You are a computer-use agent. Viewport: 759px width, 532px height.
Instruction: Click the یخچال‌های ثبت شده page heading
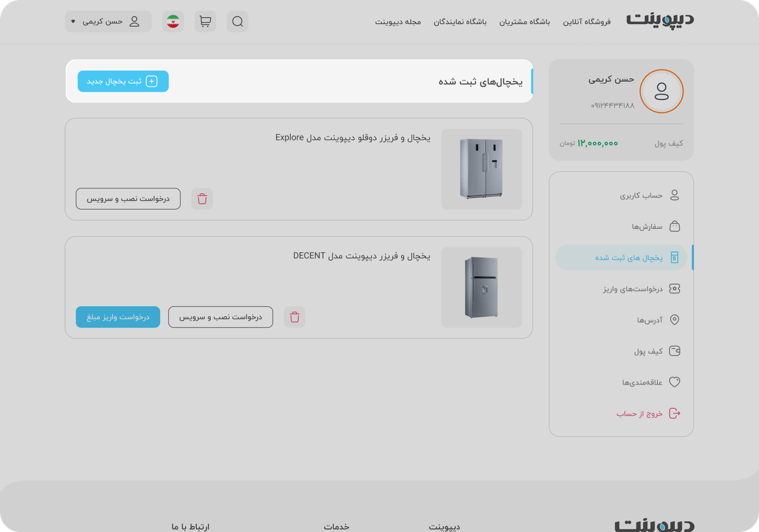tap(481, 82)
